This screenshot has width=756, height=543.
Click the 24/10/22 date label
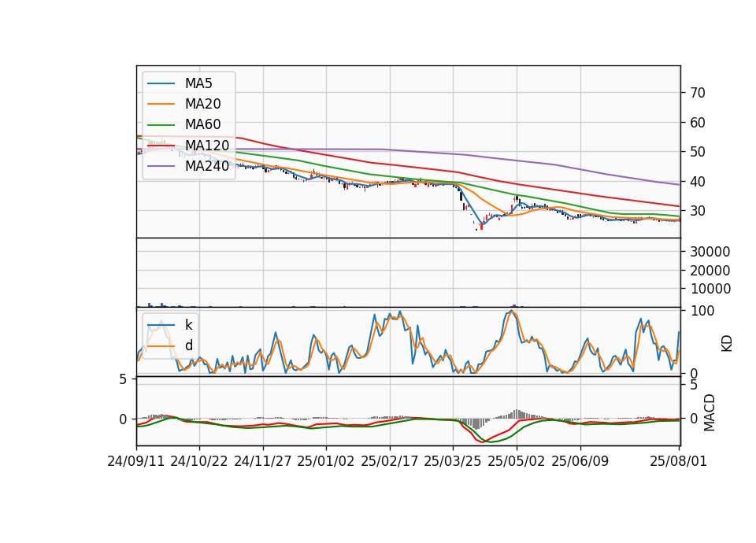[x=199, y=462]
